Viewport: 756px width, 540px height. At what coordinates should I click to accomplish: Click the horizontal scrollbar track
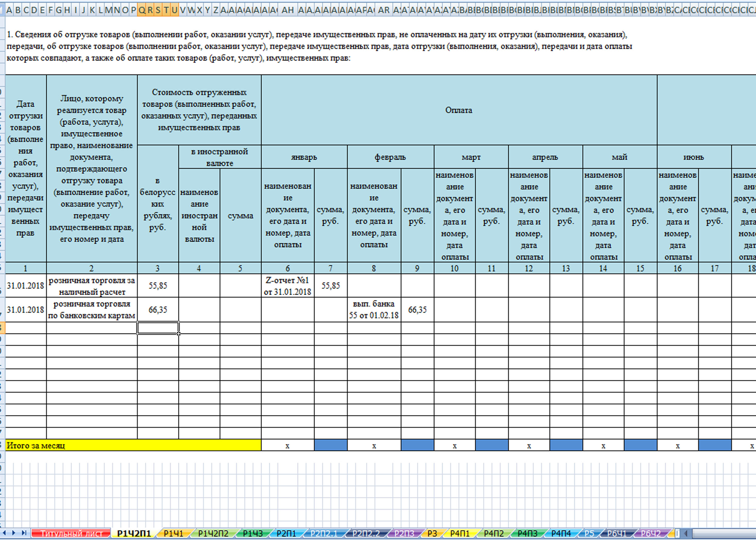click(723, 533)
